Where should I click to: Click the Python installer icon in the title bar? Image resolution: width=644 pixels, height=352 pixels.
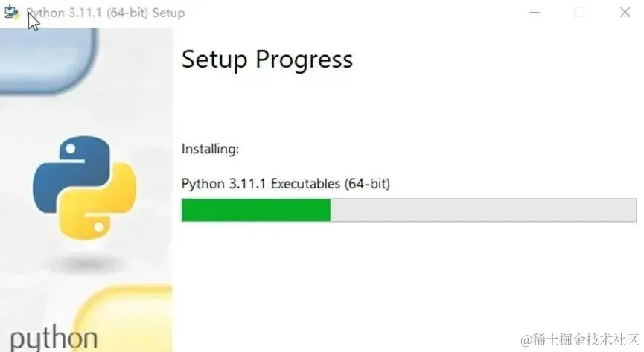click(x=11, y=13)
